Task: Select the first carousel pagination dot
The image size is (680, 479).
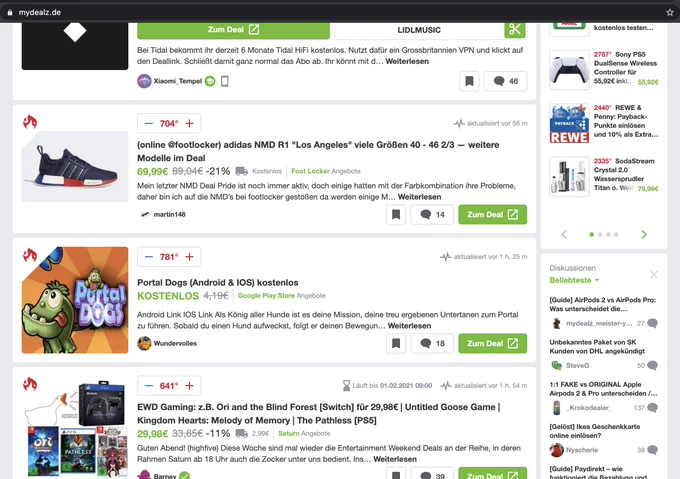Action: 592,235
